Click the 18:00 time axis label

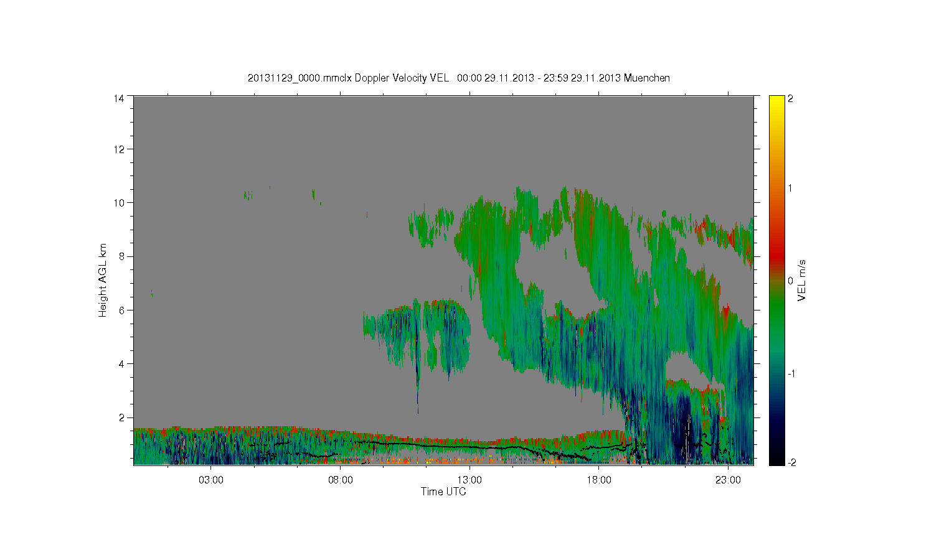pos(599,480)
